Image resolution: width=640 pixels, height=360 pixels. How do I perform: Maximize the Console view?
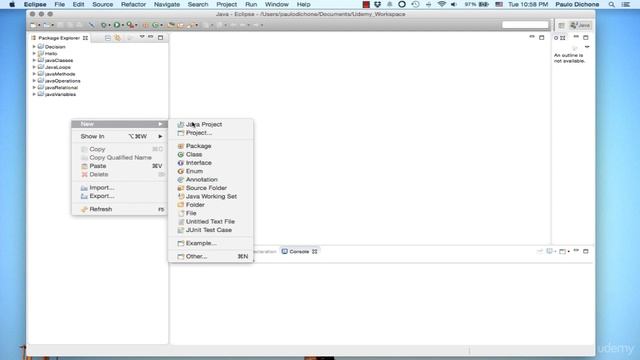[x=586, y=251]
